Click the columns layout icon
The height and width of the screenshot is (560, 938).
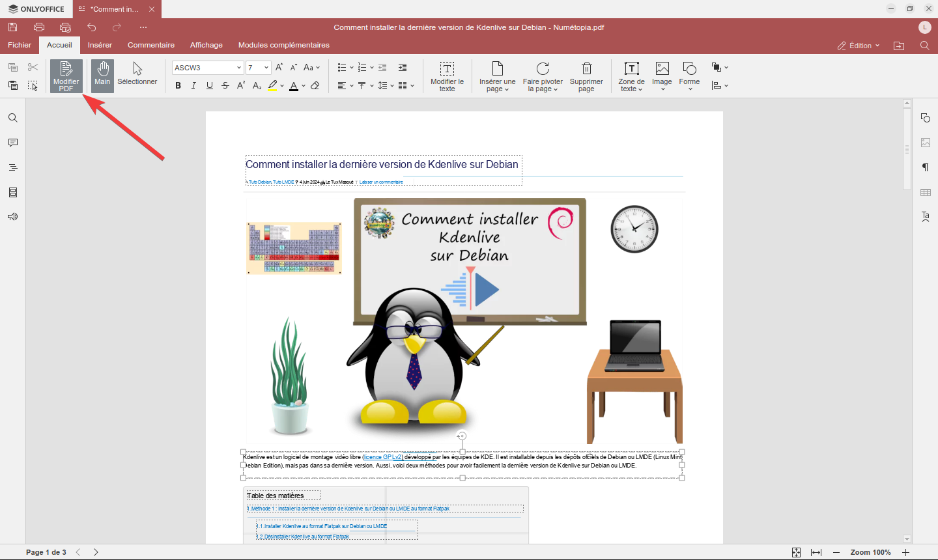coord(403,85)
